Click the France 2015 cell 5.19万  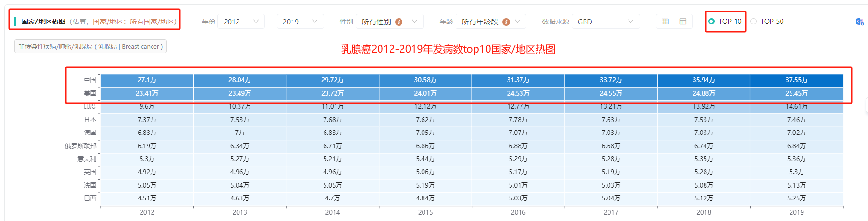(x=425, y=185)
